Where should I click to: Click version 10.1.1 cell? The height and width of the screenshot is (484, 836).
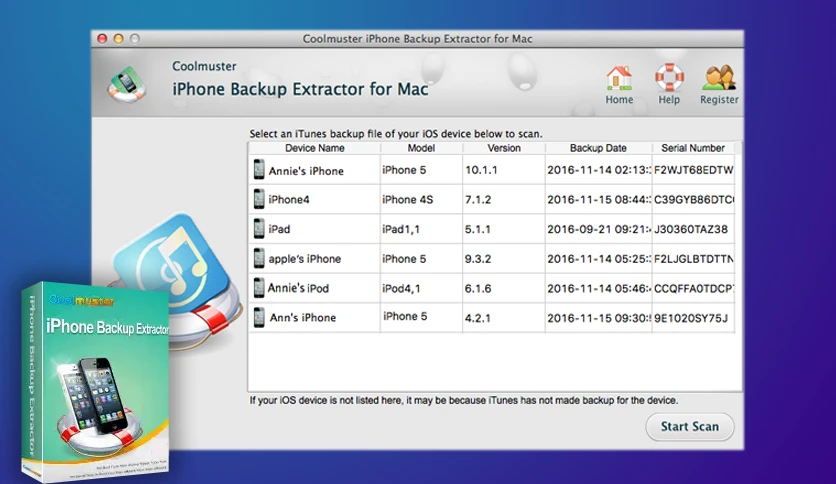504,170
